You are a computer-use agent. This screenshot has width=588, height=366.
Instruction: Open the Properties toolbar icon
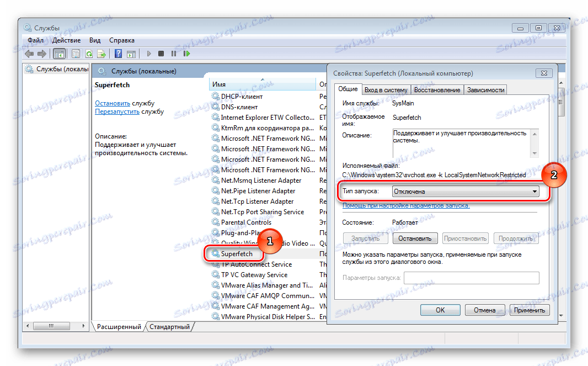pyautogui.click(x=76, y=54)
